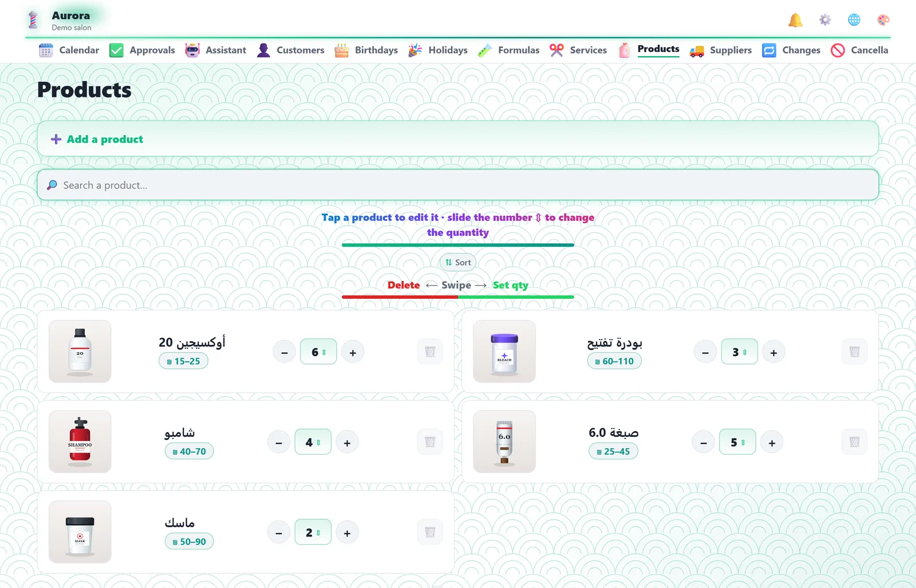Screen dimensions: 916x588
Task: Click the Cancellations prohibited icon
Action: click(838, 50)
